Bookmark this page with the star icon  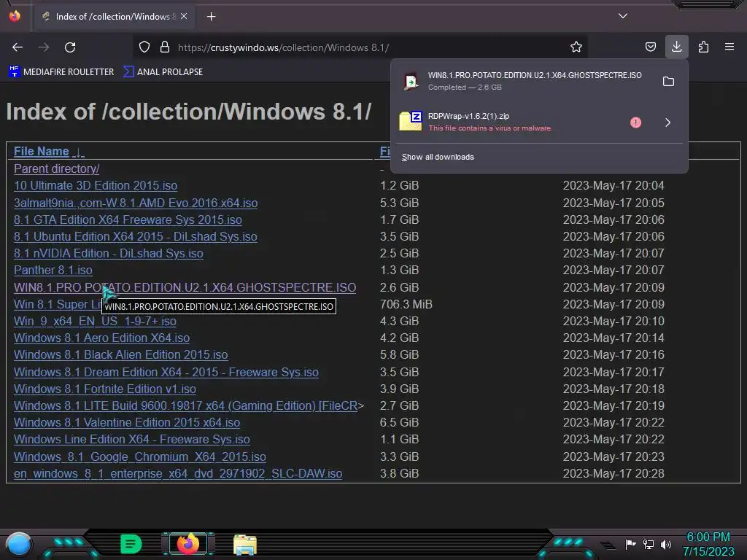click(576, 47)
